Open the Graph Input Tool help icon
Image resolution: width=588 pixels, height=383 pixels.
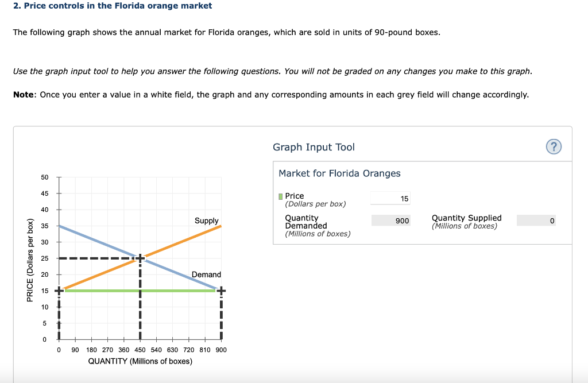553,146
